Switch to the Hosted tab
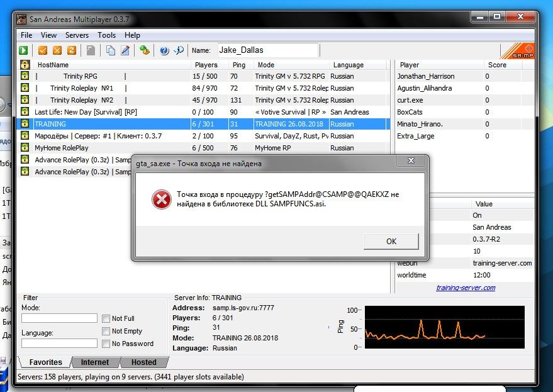Screen dimensions: 553x392 144,362
